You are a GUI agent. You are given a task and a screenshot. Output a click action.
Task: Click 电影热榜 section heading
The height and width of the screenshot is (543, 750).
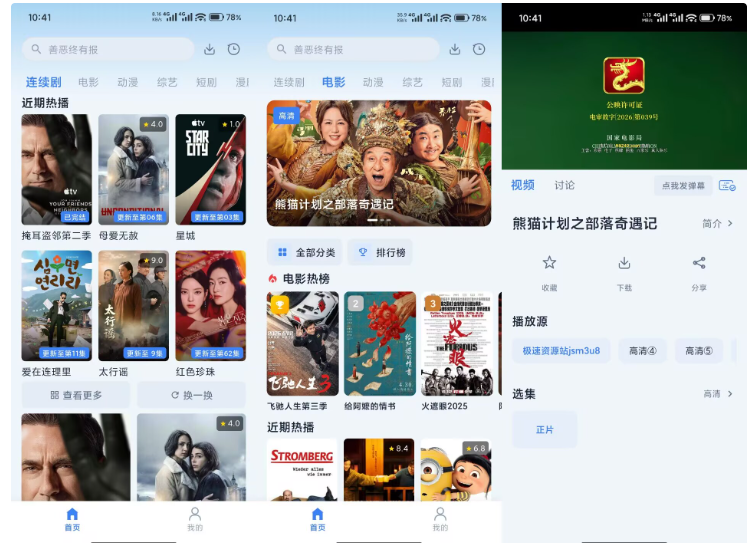[306, 278]
